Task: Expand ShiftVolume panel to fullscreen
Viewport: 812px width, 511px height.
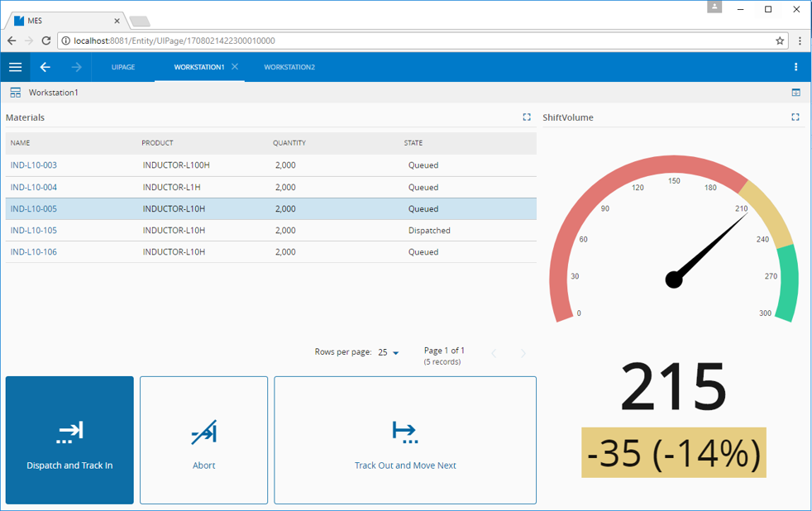Action: (x=795, y=117)
